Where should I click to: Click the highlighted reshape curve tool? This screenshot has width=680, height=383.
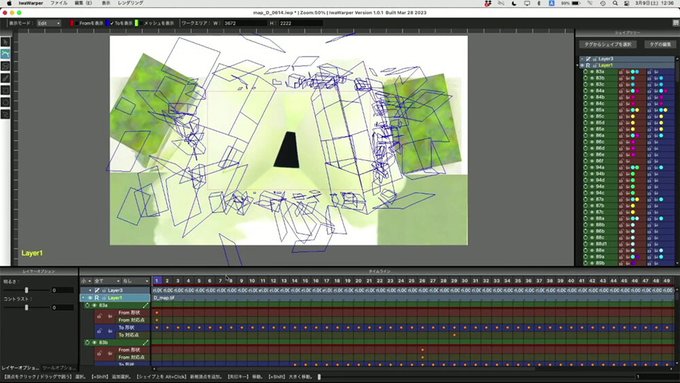(x=5, y=54)
